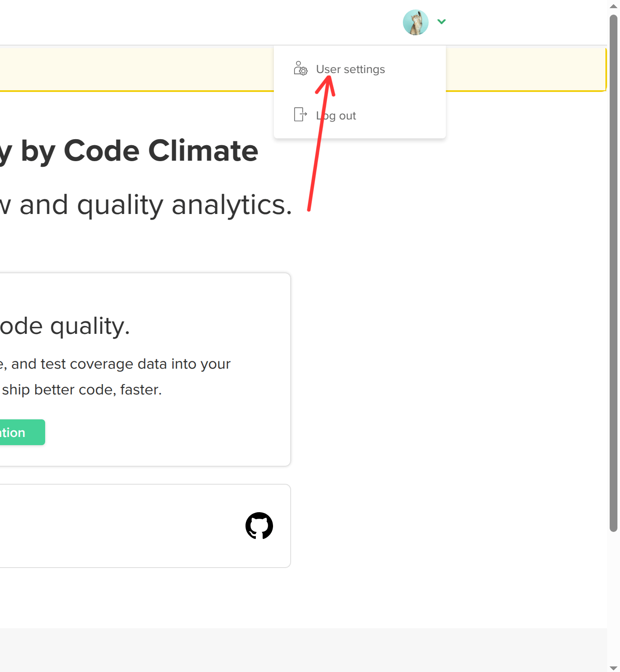This screenshot has height=672, width=620.
Task: Click the GitHub integration card
Action: (145, 526)
